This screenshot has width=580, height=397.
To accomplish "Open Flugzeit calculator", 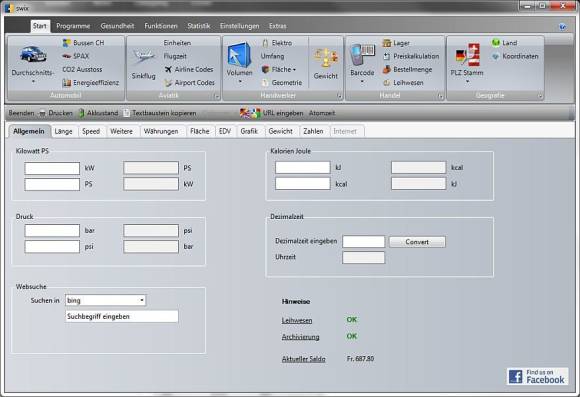I will 175,56.
